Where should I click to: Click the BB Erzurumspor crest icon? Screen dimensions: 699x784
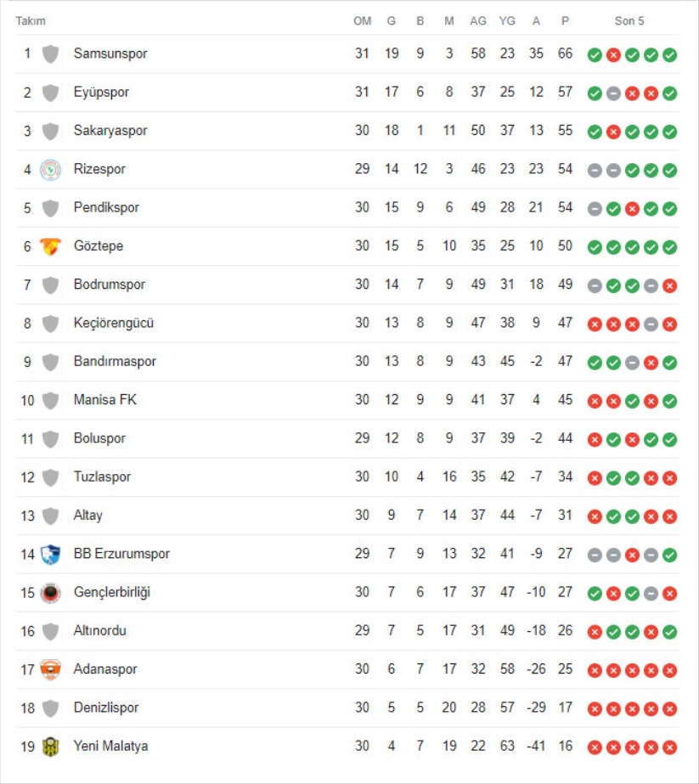tap(50, 554)
